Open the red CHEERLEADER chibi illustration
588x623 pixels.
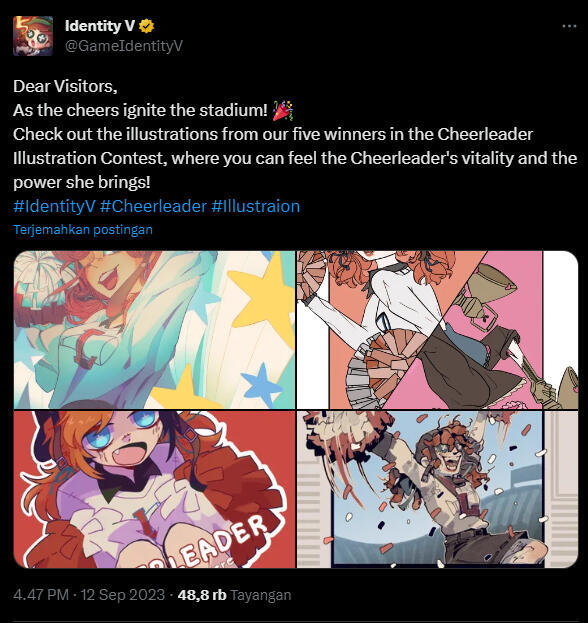(155, 489)
